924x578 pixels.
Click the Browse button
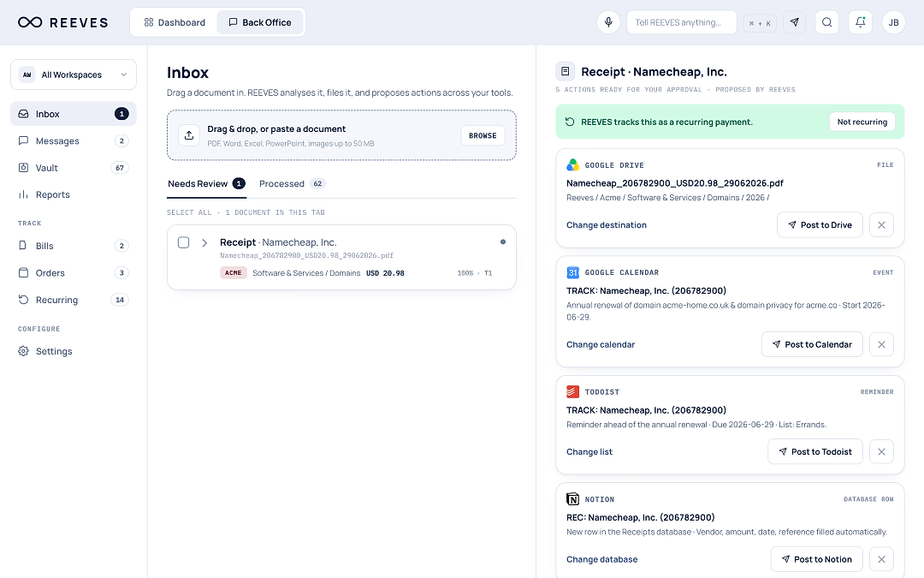point(483,135)
